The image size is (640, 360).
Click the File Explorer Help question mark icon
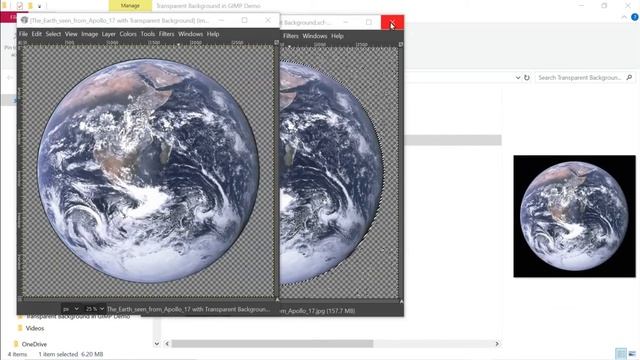coord(635,17)
